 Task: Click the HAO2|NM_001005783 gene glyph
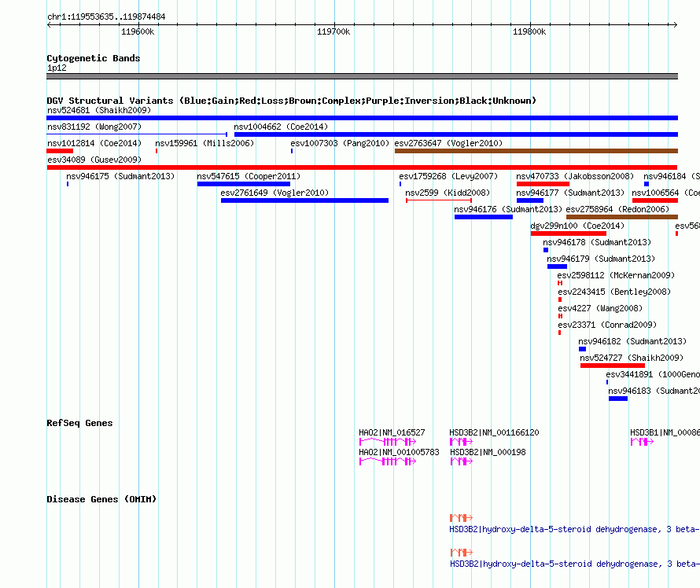click(x=388, y=461)
